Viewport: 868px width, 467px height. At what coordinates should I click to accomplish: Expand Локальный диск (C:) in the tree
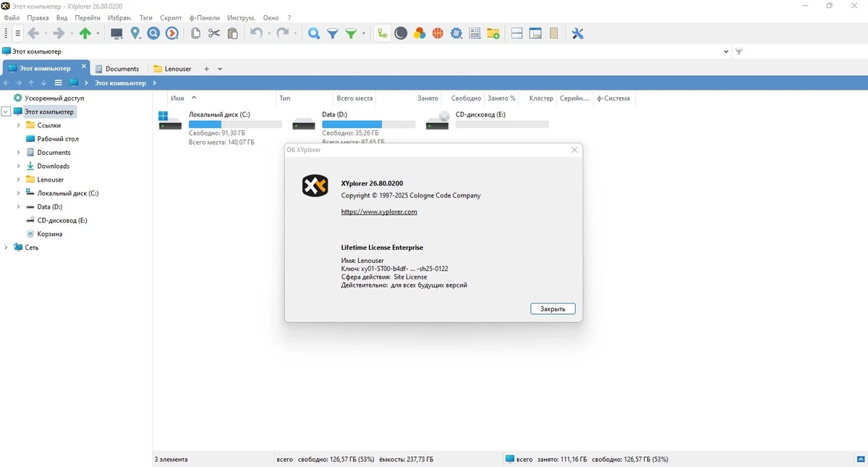(19, 193)
